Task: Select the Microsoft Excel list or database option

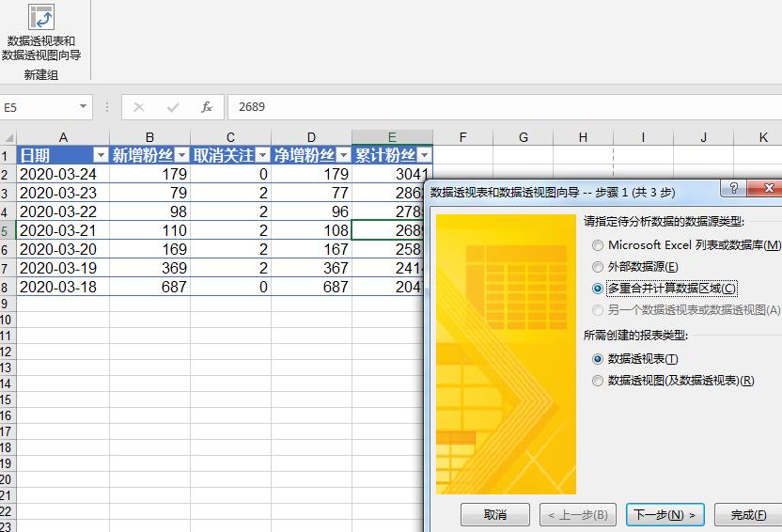Action: 598,245
